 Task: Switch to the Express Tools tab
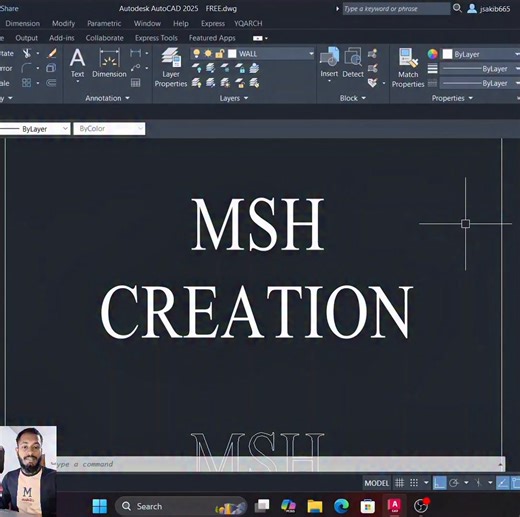coord(156,38)
